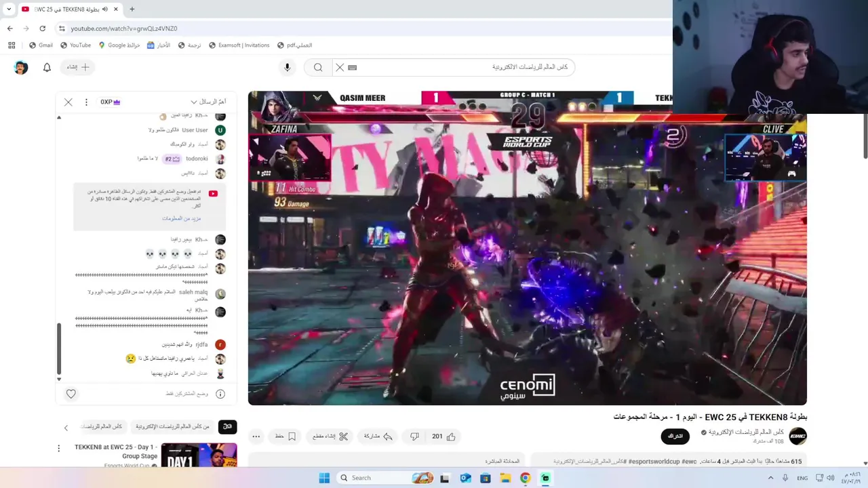The height and width of the screenshot is (488, 868).
Task: Open the 0XP crown points badge
Action: pyautogui.click(x=111, y=102)
